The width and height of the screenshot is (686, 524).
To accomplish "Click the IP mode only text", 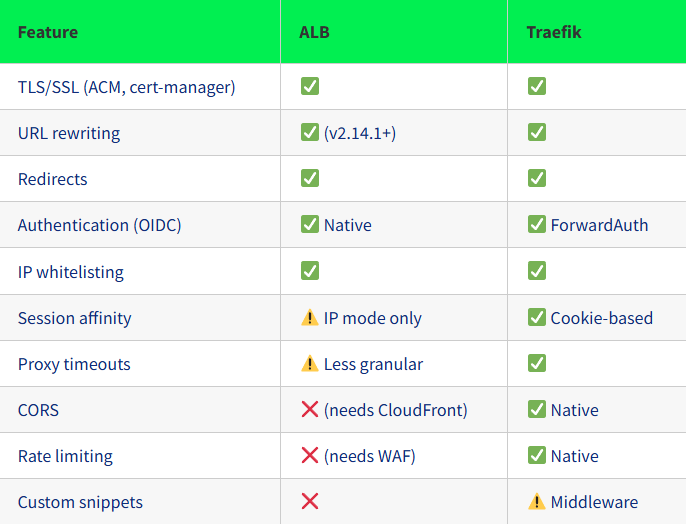I will click(x=373, y=318).
